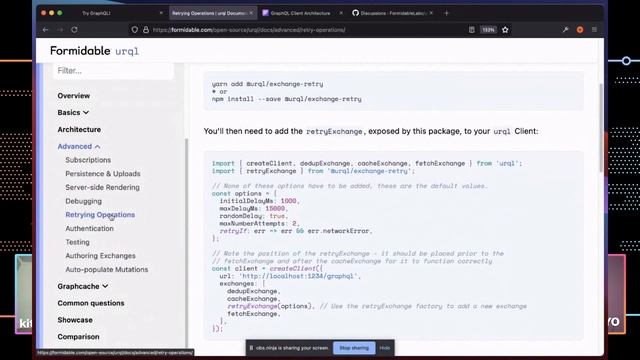Switch to the Discussions GitHub tab
This screenshot has width=640, height=360.
[392, 13]
